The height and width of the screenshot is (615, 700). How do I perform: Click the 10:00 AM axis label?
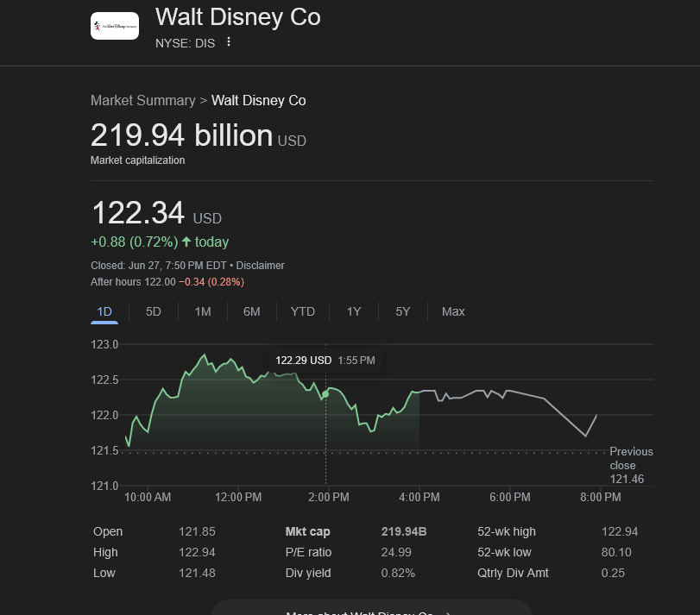(148, 497)
